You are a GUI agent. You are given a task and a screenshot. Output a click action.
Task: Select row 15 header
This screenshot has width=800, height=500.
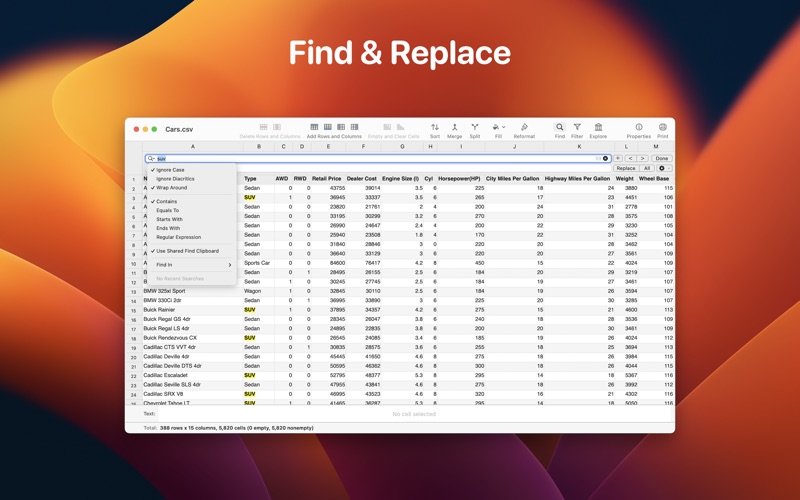pos(134,310)
